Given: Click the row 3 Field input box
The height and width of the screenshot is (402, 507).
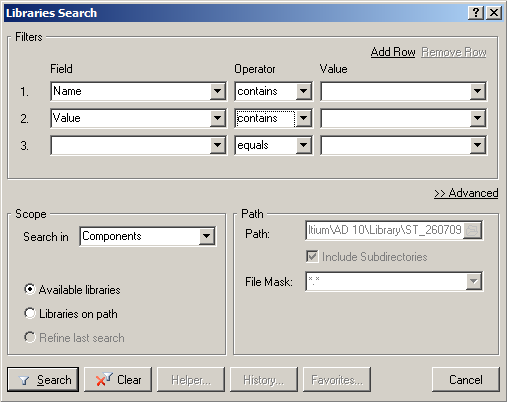Looking at the screenshot, I should pyautogui.click(x=131, y=145).
